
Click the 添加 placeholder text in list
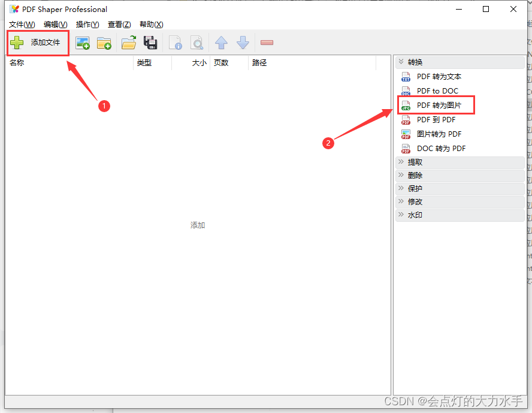pyautogui.click(x=198, y=225)
